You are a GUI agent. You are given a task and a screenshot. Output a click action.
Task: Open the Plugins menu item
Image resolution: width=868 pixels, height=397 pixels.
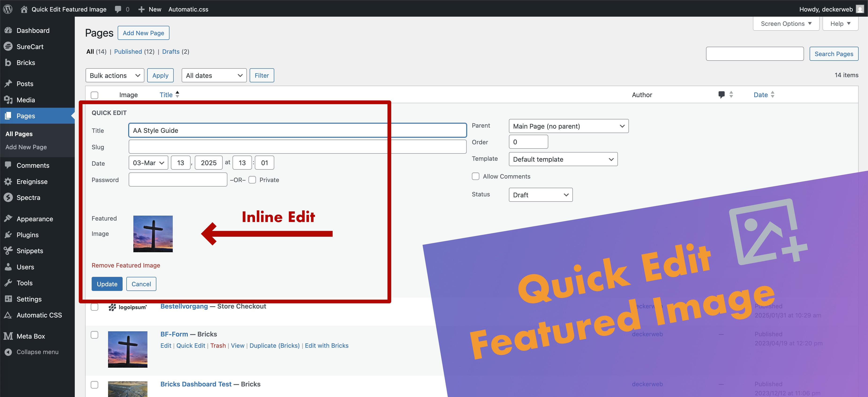[28, 235]
